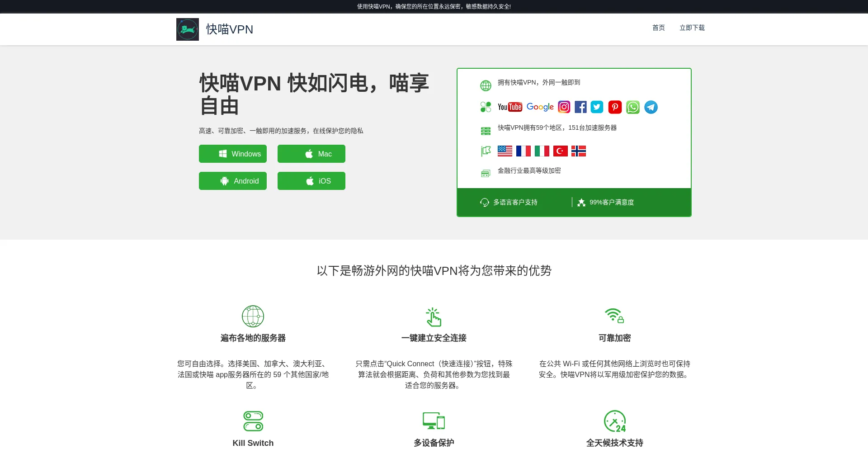
Task: Click the star icon beside 99%客户满意度
Action: [x=581, y=203]
